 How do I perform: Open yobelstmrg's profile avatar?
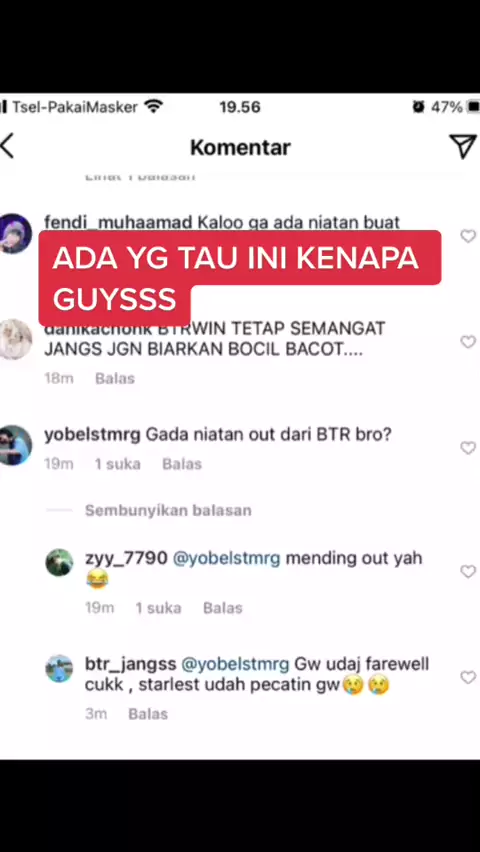pos(15,445)
